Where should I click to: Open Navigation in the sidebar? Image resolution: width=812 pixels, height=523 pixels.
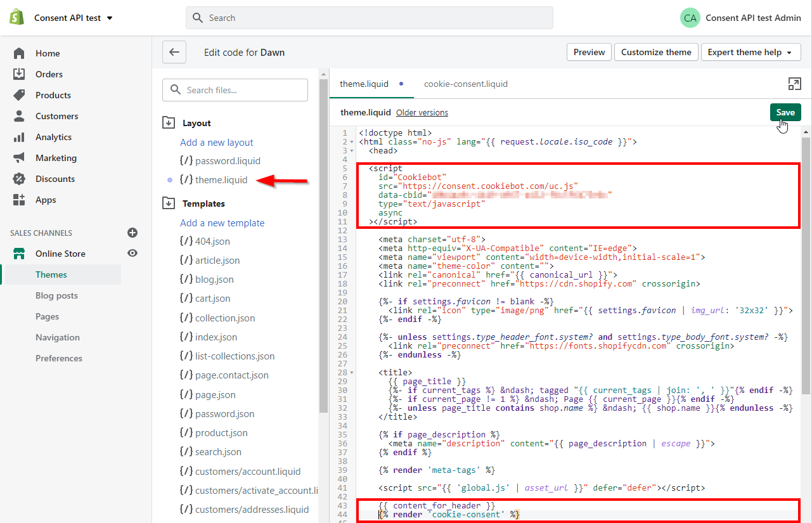[58, 337]
